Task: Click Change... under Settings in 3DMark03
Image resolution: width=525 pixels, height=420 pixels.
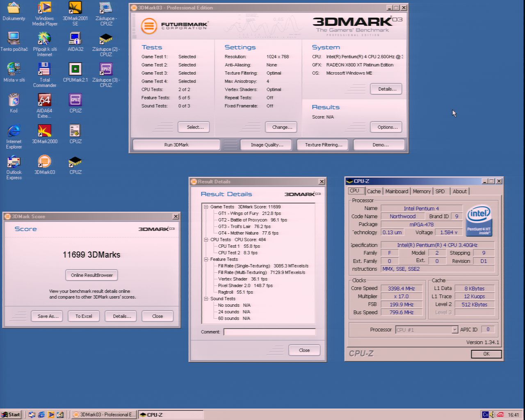Action: click(282, 127)
